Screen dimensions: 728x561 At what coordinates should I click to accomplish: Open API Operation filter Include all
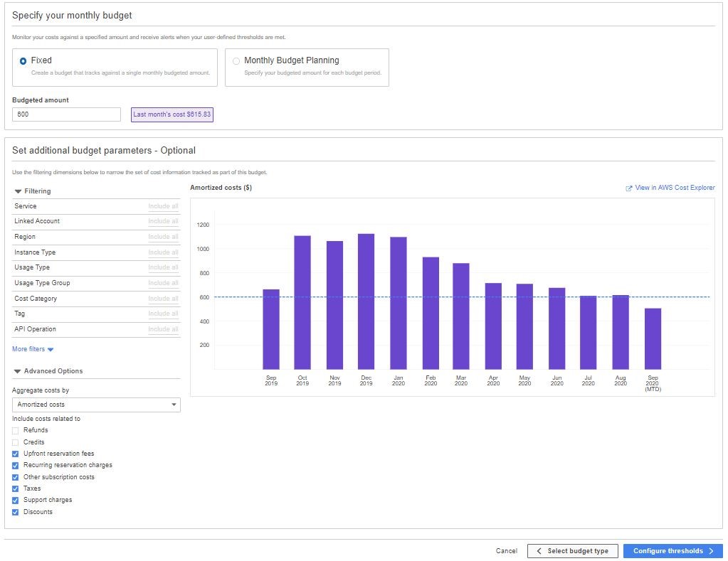[163, 329]
